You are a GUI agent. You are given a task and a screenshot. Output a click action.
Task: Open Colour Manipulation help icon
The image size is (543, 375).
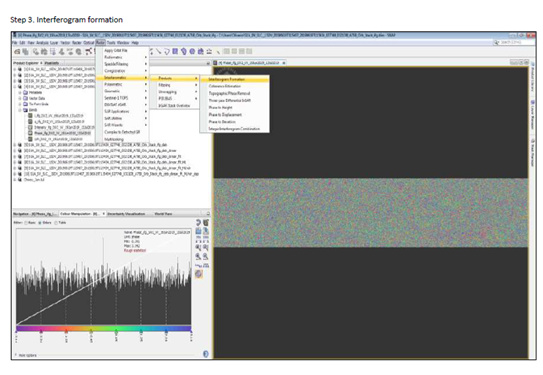point(206,354)
